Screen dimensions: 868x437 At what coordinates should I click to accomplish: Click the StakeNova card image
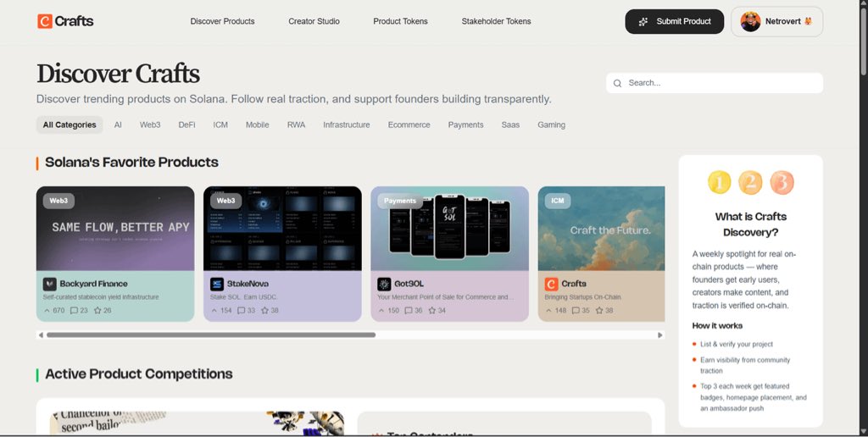(282, 229)
